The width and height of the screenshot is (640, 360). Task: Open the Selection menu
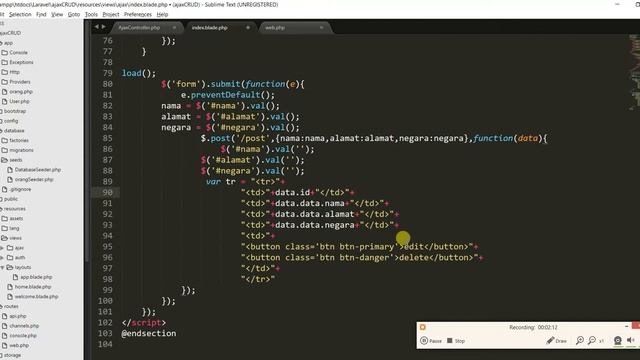pos(20,14)
